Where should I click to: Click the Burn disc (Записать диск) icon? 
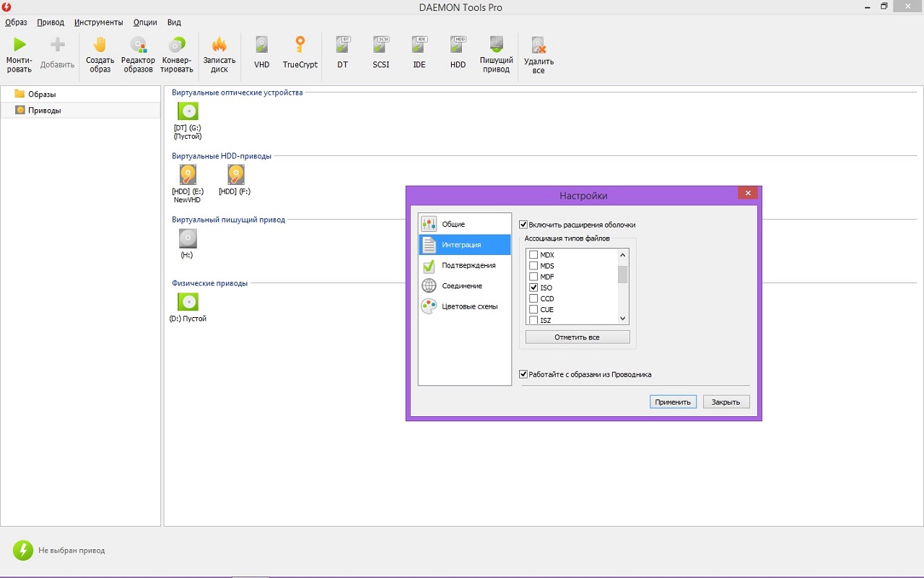[219, 54]
